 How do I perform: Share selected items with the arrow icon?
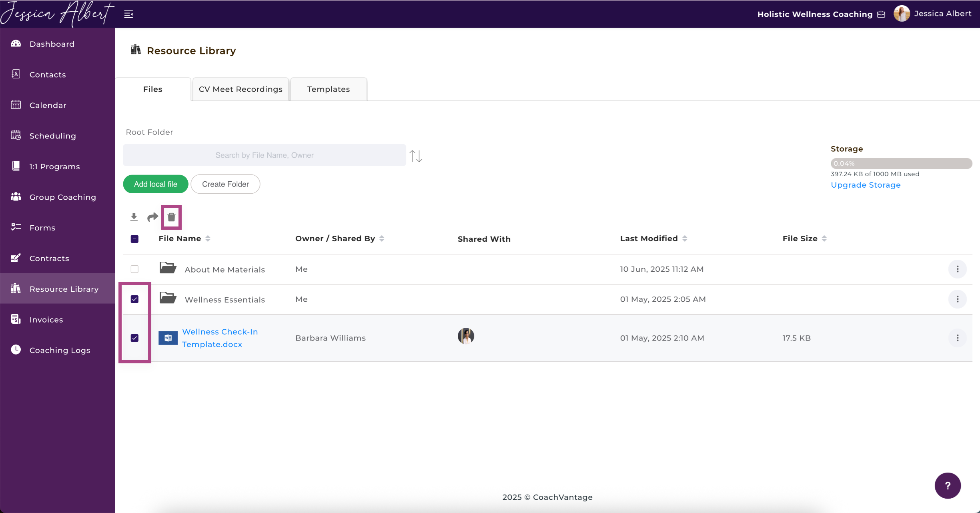(x=152, y=217)
